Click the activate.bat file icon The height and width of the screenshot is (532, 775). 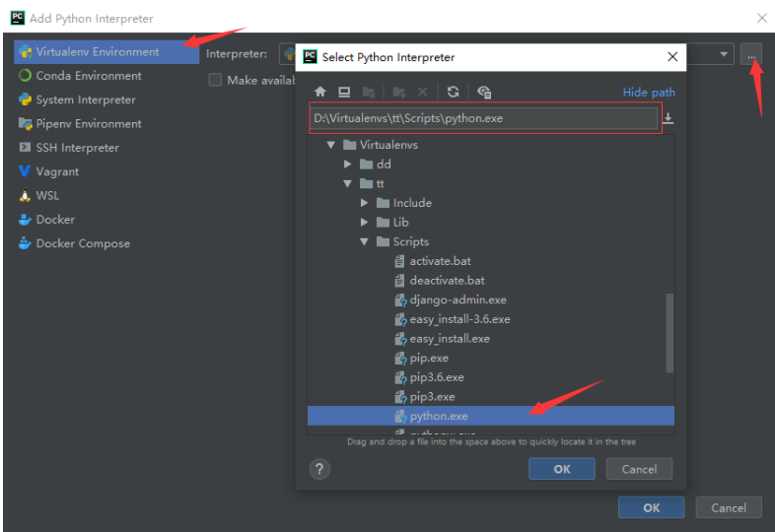(x=399, y=261)
